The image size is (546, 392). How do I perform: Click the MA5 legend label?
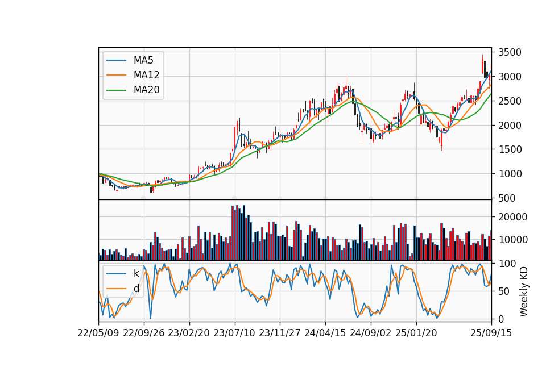[x=143, y=60]
